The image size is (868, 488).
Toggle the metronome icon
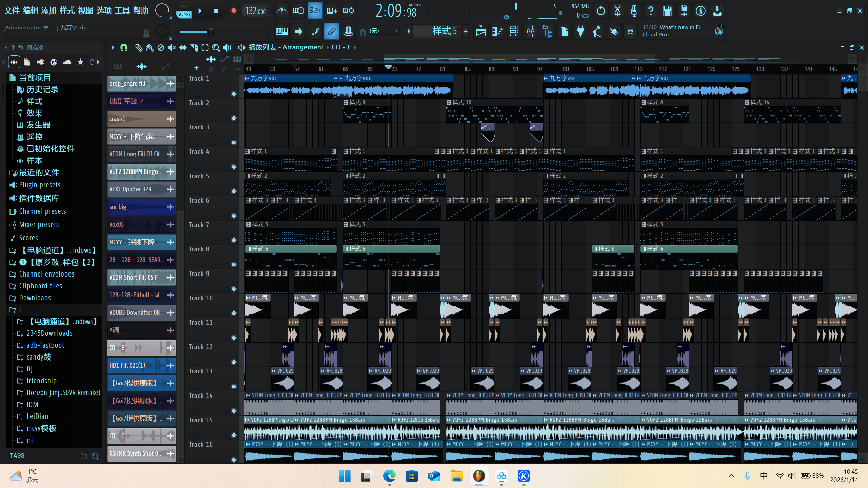point(282,11)
